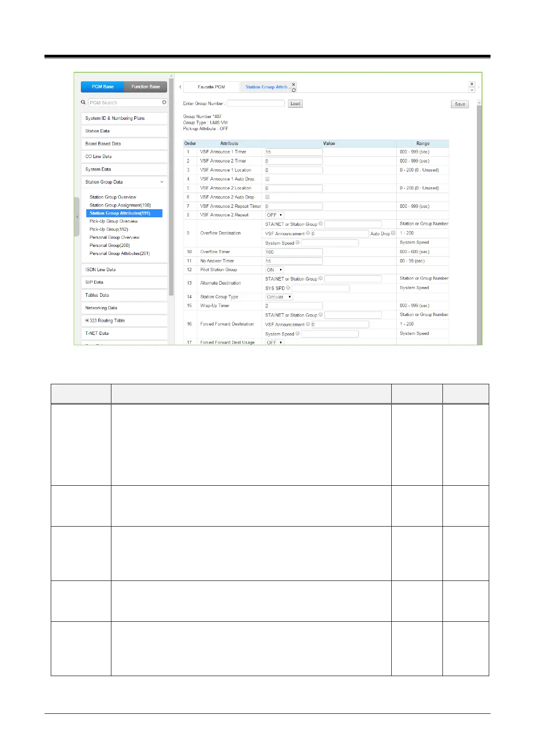Focus the PGM Search input
Image resolution: width=535 pixels, height=756 pixels.
coord(128,102)
